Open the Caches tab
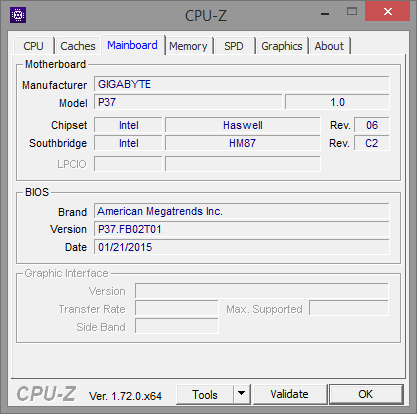This screenshot has width=417, height=414. [78, 46]
